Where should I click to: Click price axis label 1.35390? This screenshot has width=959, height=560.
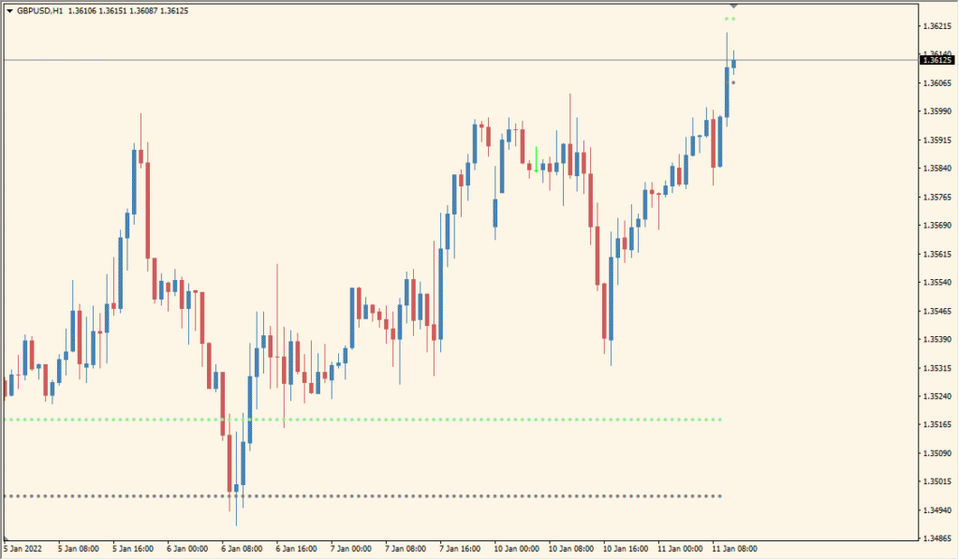point(937,339)
